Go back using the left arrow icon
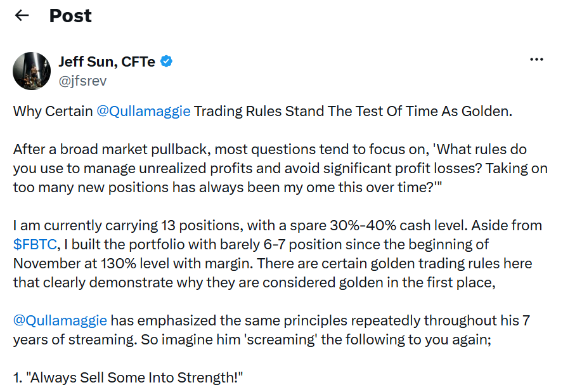 click(22, 15)
